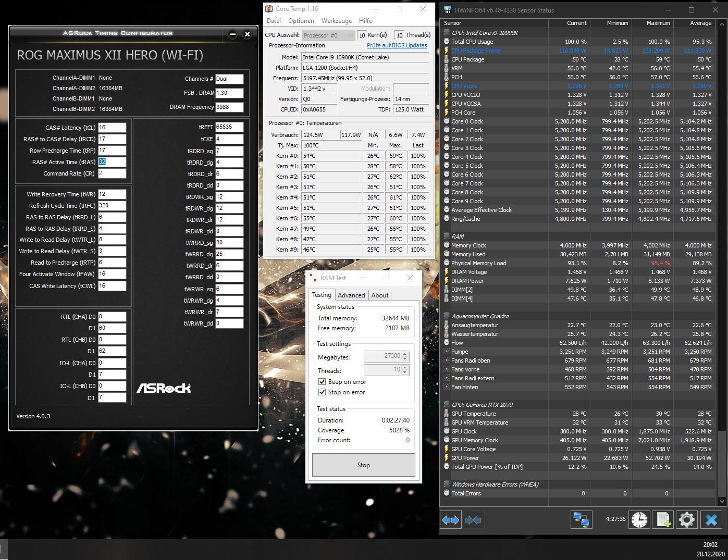Open the Werkzeuge menu in Core Temp
The width and height of the screenshot is (728, 560).
tap(336, 21)
